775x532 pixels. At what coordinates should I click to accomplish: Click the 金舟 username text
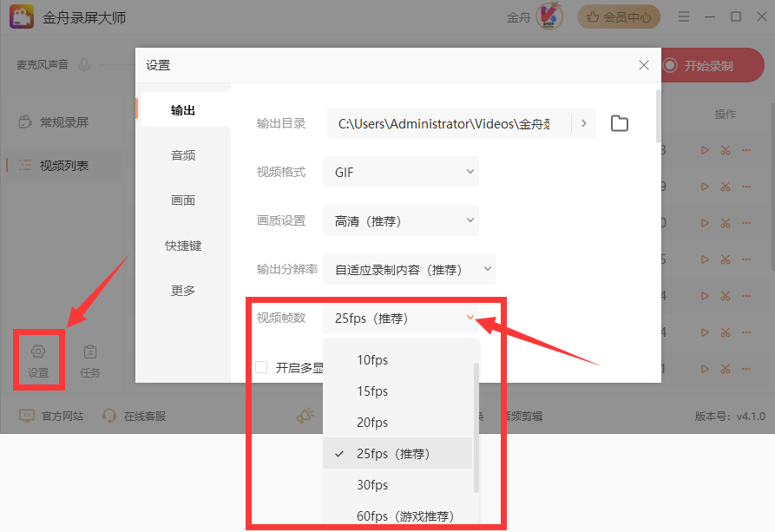(518, 17)
